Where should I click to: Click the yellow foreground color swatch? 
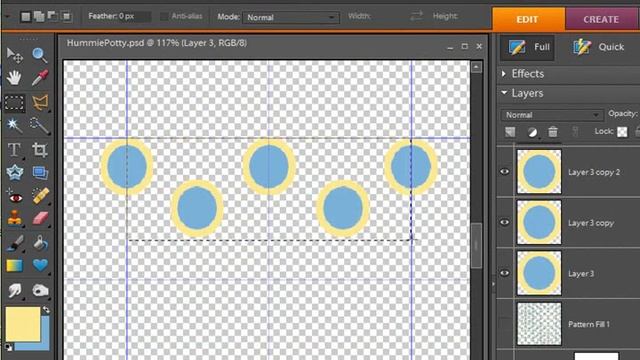tap(22, 324)
